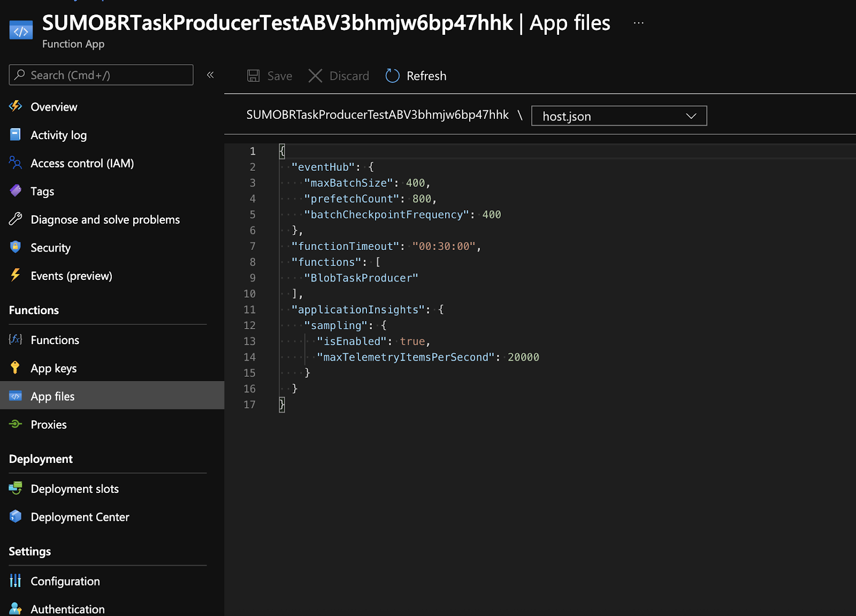Click the purple Tags icon
The height and width of the screenshot is (616, 856).
click(x=16, y=191)
